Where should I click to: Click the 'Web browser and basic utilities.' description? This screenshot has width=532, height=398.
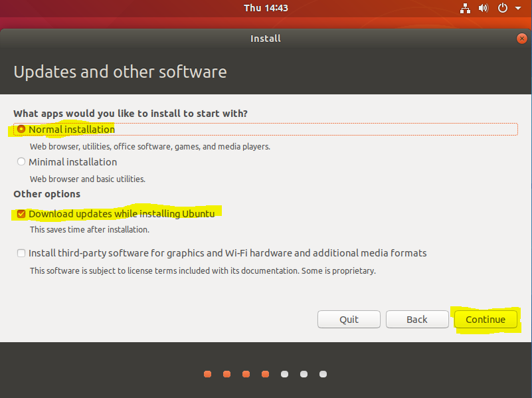pos(88,179)
